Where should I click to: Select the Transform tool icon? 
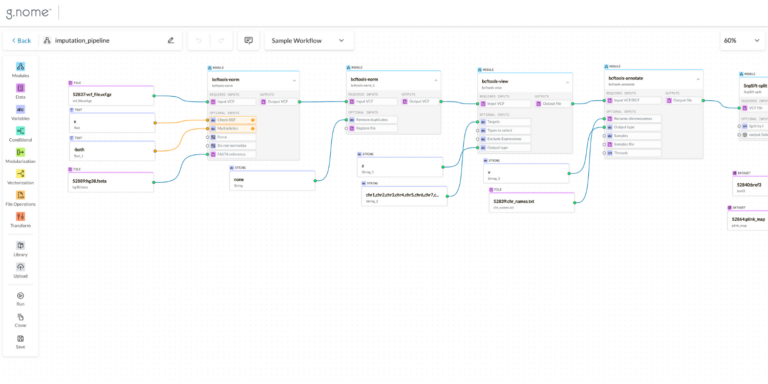click(x=21, y=216)
